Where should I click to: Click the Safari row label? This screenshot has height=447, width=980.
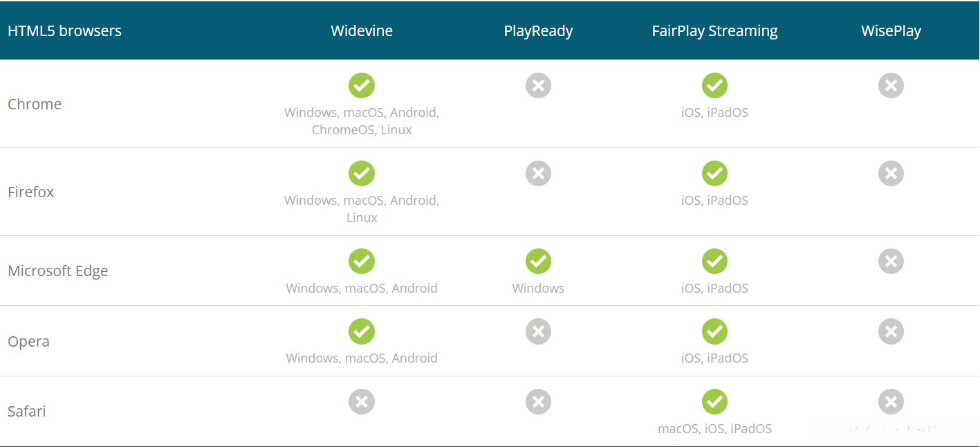(x=27, y=412)
